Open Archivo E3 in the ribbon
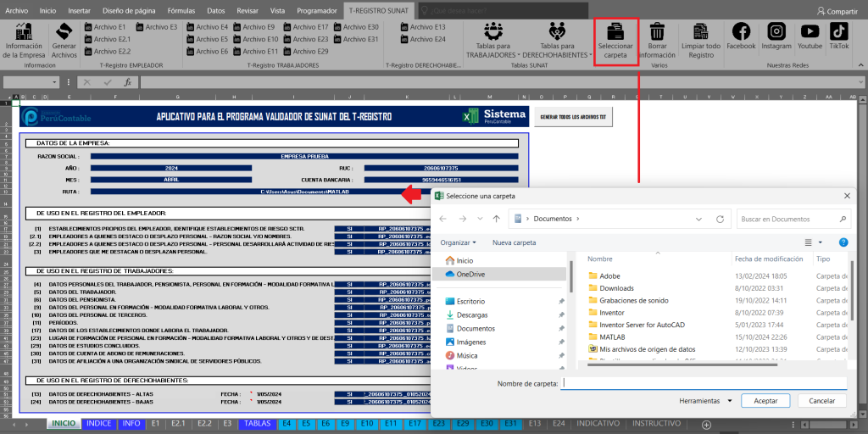This screenshot has height=434, width=868. (157, 26)
